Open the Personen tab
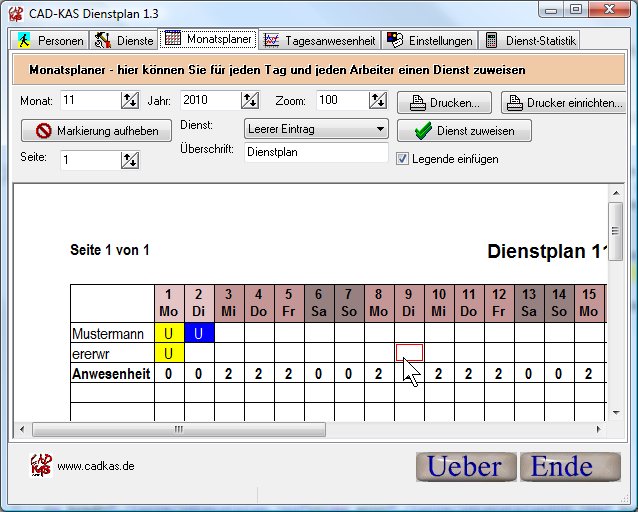Viewport: 638px width, 512px height. 50,41
